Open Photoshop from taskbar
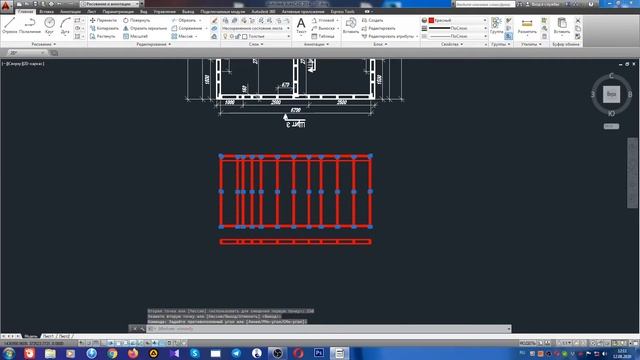Image resolution: width=640 pixels, height=360 pixels. (319, 353)
